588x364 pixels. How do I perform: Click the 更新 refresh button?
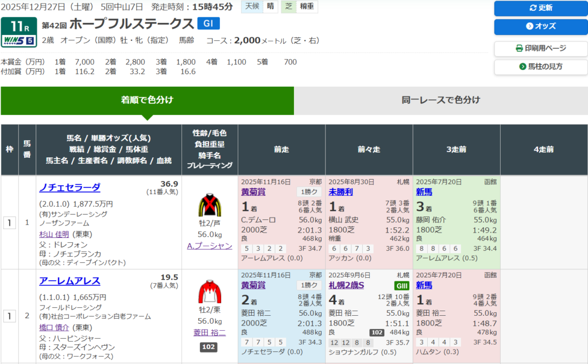click(x=540, y=8)
